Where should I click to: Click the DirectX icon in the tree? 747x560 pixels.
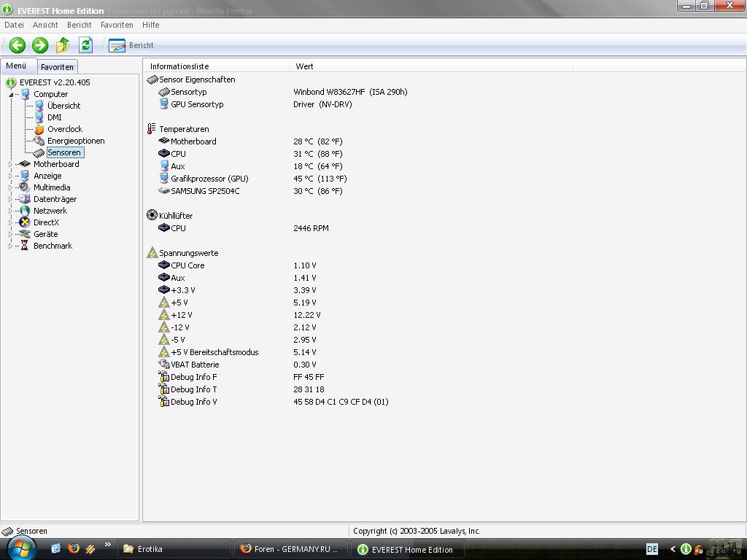pos(25,222)
